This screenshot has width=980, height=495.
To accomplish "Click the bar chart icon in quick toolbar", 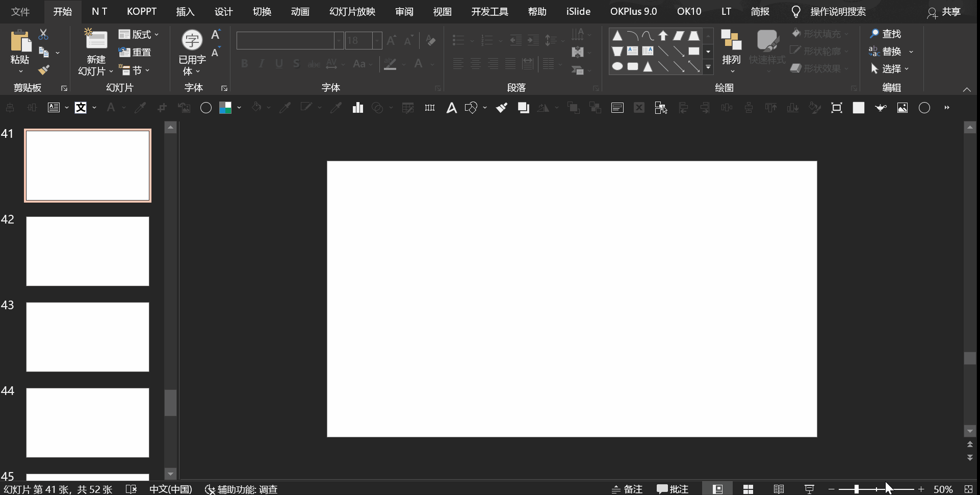I will 358,108.
